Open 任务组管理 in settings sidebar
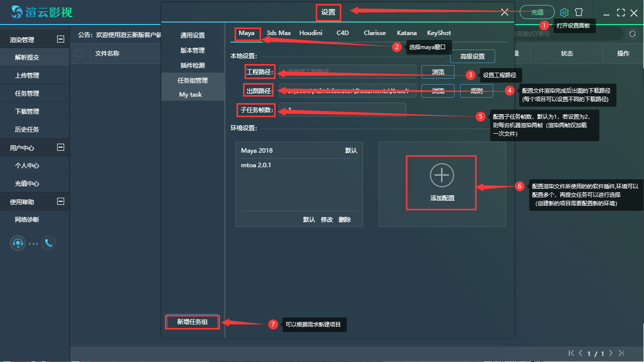The width and height of the screenshot is (644, 362). (193, 80)
